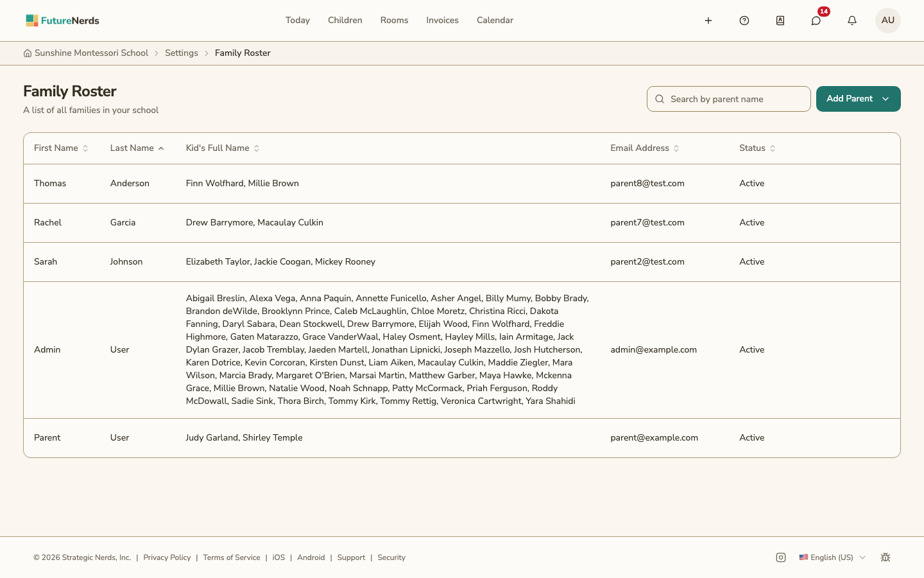The height and width of the screenshot is (578, 924).
Task: Click Sunshine Montessori School breadcrumb
Action: [x=91, y=53]
